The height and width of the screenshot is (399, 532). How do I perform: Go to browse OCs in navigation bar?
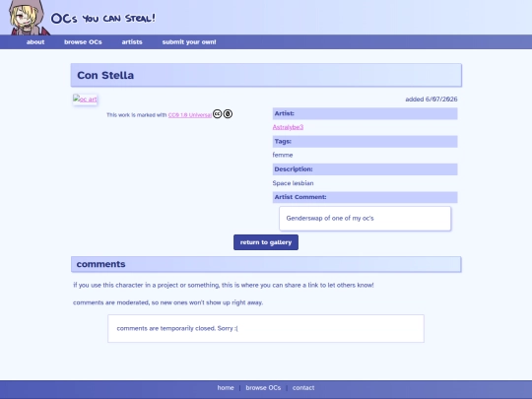(x=83, y=42)
